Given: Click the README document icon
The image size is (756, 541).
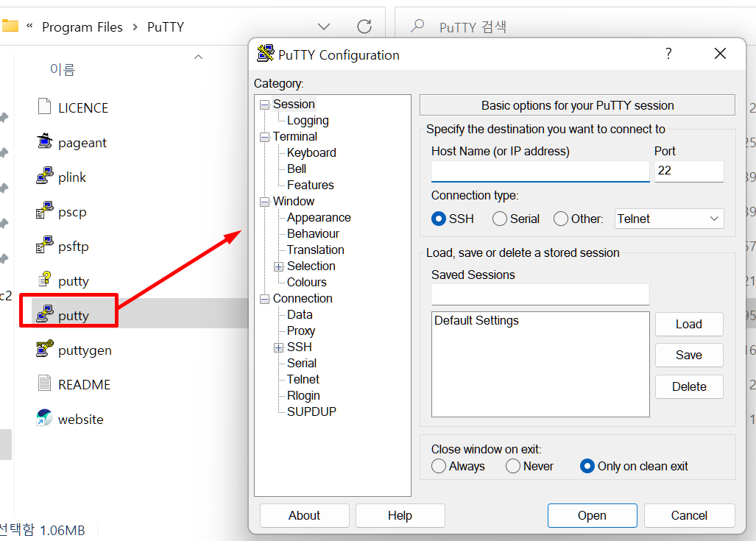Looking at the screenshot, I should tap(44, 383).
